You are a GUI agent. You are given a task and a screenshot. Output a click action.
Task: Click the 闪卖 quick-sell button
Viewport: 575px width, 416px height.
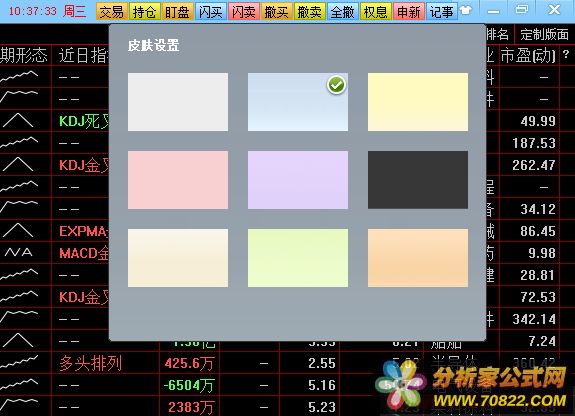244,12
